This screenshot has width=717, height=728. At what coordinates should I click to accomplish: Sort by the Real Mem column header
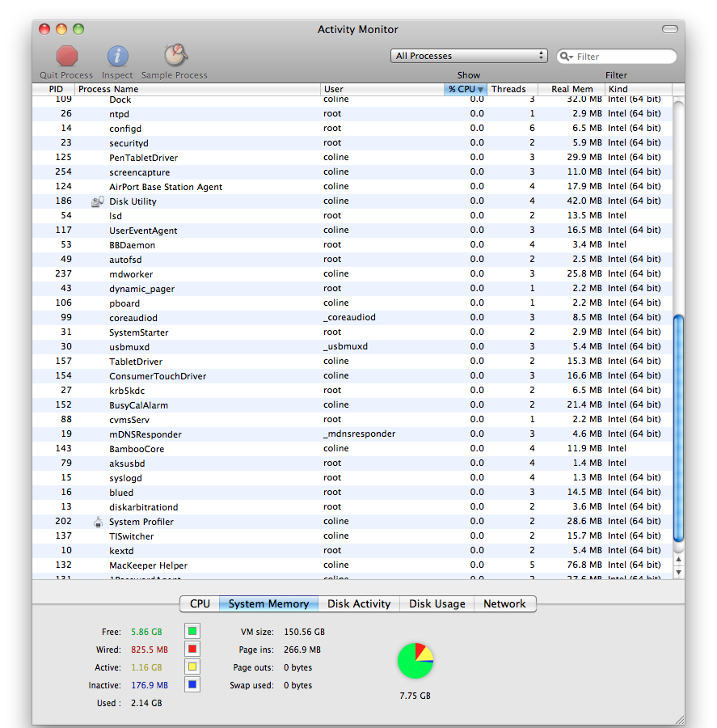tap(571, 89)
